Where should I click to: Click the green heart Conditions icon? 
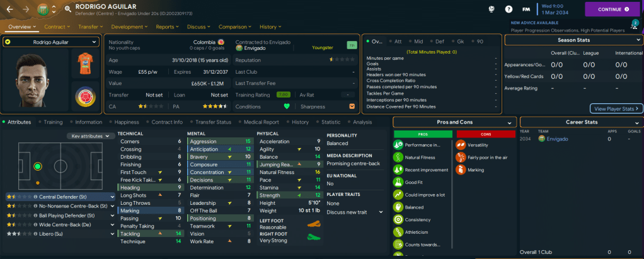pyautogui.click(x=287, y=106)
